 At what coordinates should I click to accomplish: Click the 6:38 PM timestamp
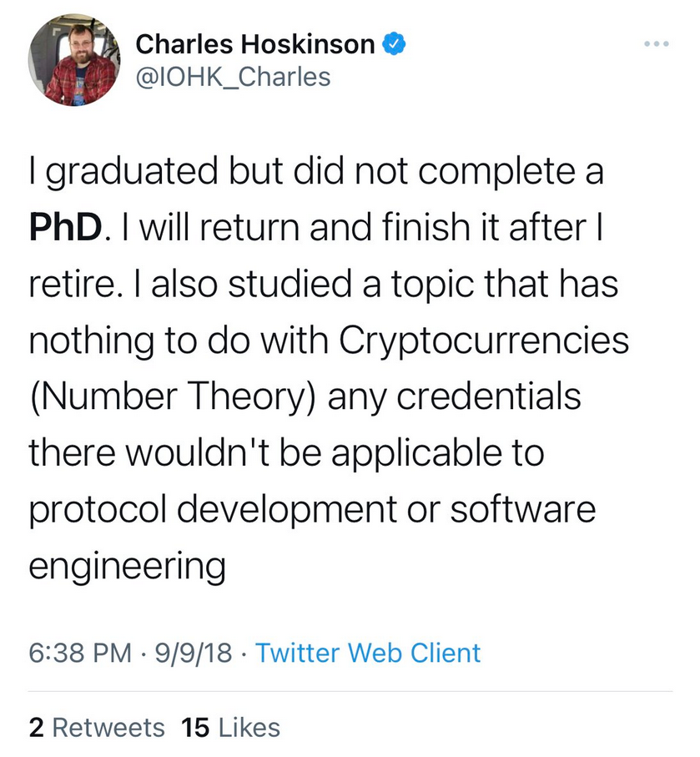[79, 652]
